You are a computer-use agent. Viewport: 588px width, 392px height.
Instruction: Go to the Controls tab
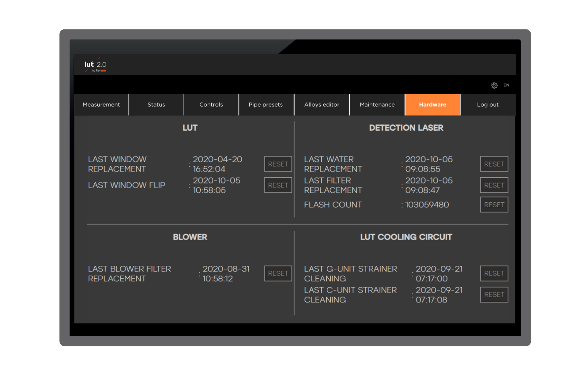point(211,105)
